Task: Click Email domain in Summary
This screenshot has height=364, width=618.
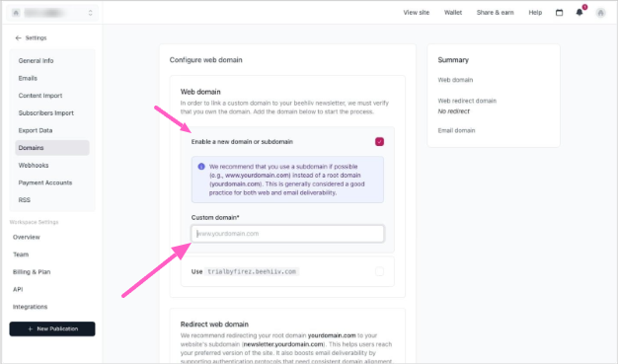Action: click(456, 130)
